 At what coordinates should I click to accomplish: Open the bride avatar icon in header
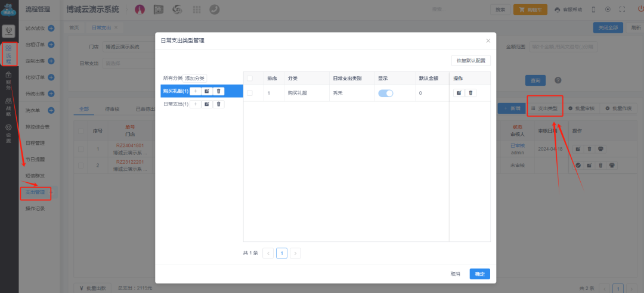[x=140, y=10]
